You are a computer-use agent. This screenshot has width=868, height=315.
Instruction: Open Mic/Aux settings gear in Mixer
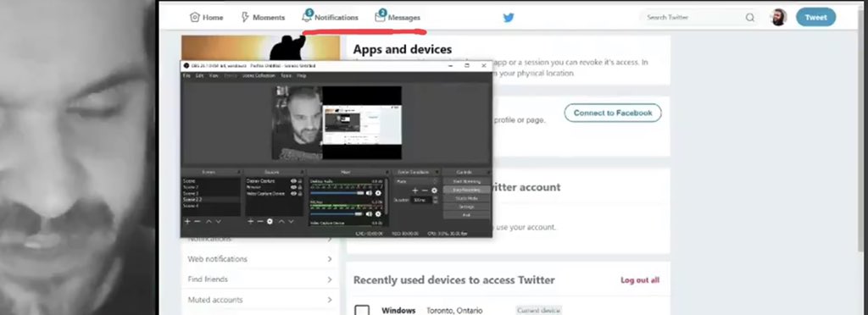tap(378, 214)
